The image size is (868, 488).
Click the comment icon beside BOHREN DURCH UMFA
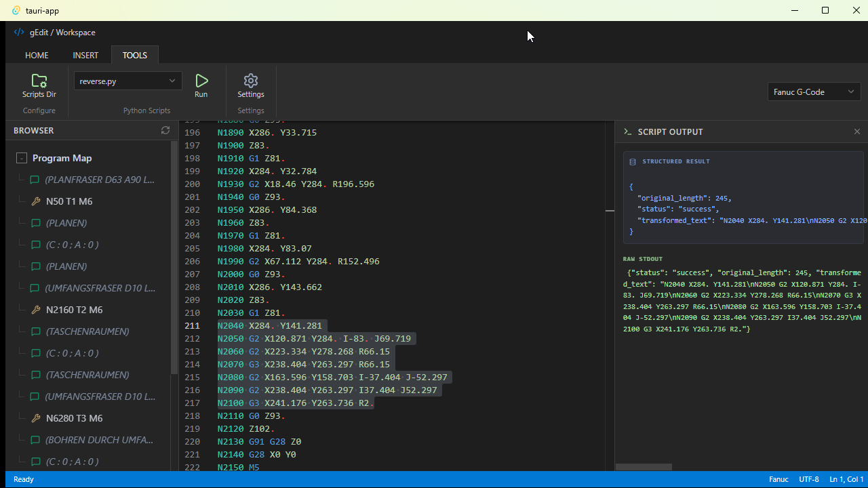[35, 440]
